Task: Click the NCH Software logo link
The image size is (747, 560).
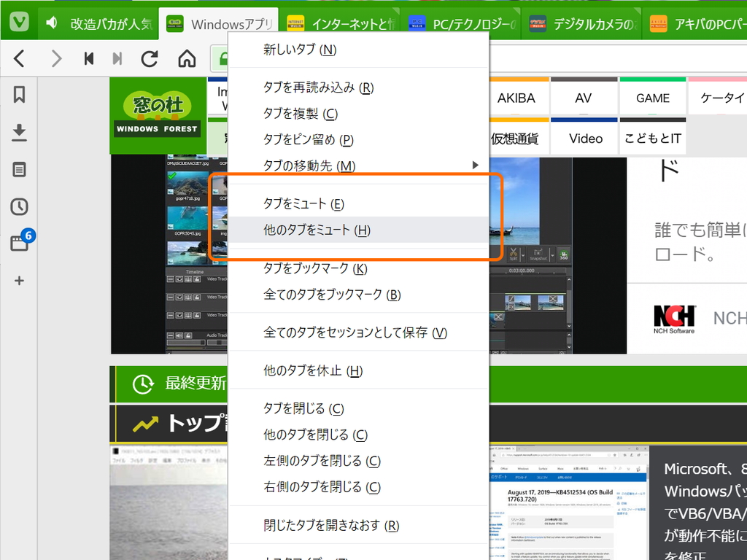Action: 675,318
